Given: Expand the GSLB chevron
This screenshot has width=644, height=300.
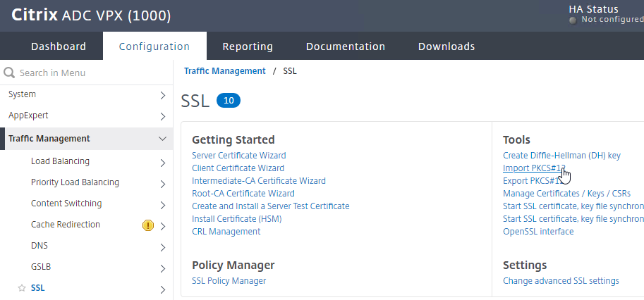Looking at the screenshot, I should pos(163,268).
